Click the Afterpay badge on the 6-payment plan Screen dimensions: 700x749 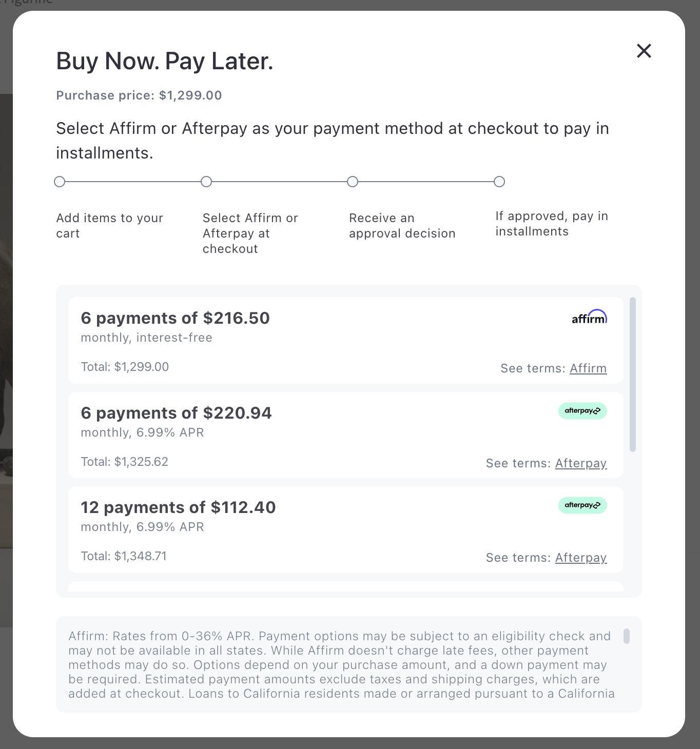[582, 411]
